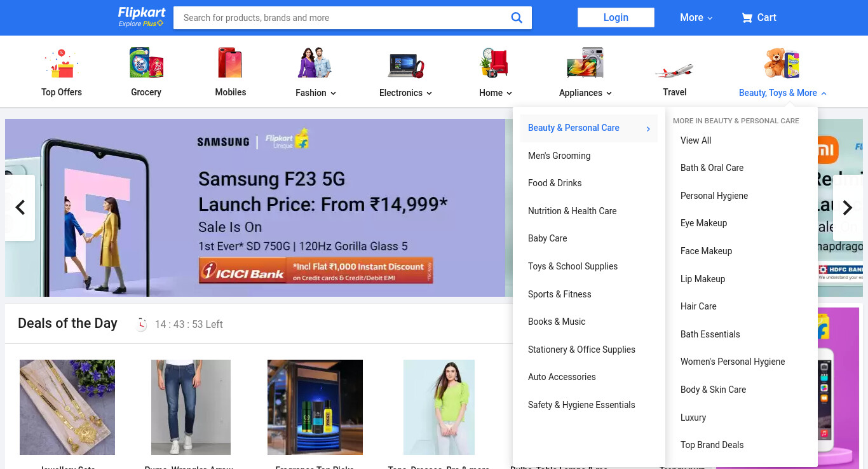Screen dimensions: 868x469
Task: Go to previous banner slide
Action: point(20,208)
